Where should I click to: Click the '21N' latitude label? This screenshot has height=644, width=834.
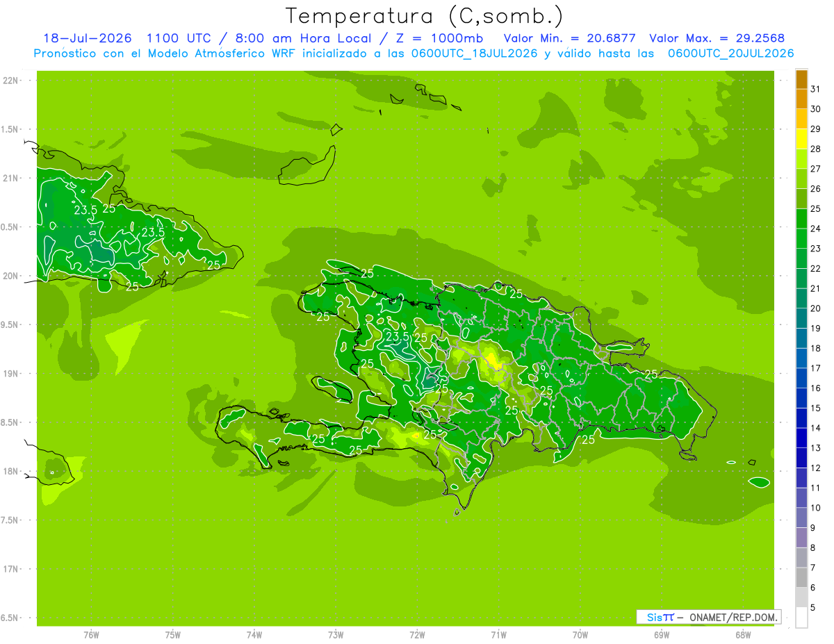11,178
